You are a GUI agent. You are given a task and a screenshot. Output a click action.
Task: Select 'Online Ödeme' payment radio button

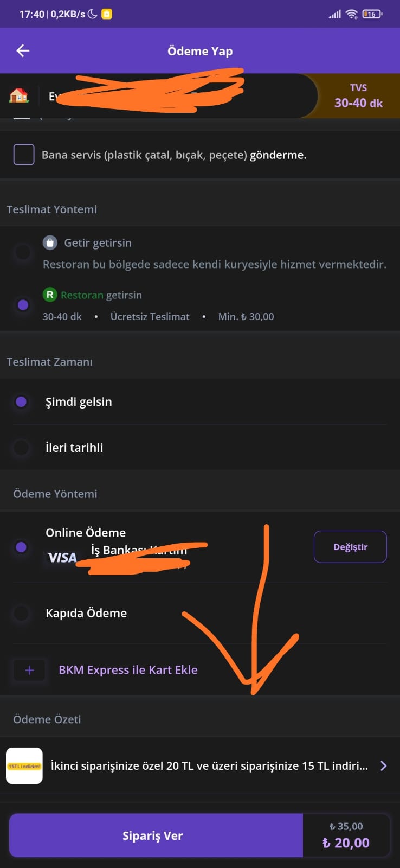pyautogui.click(x=21, y=547)
